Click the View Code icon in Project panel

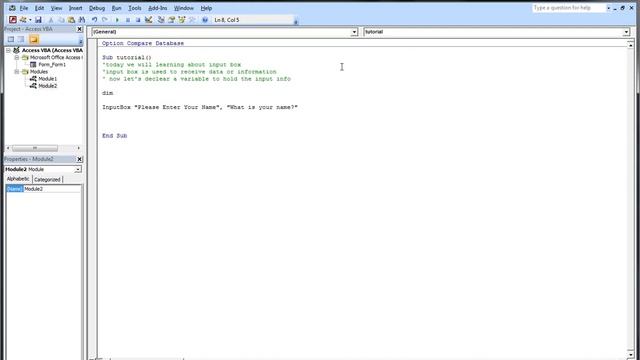coord(11,39)
